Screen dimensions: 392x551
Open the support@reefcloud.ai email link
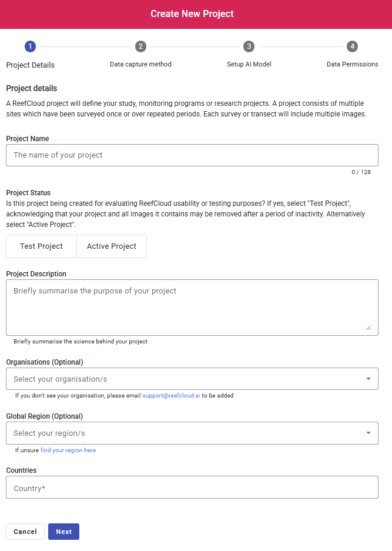(171, 396)
